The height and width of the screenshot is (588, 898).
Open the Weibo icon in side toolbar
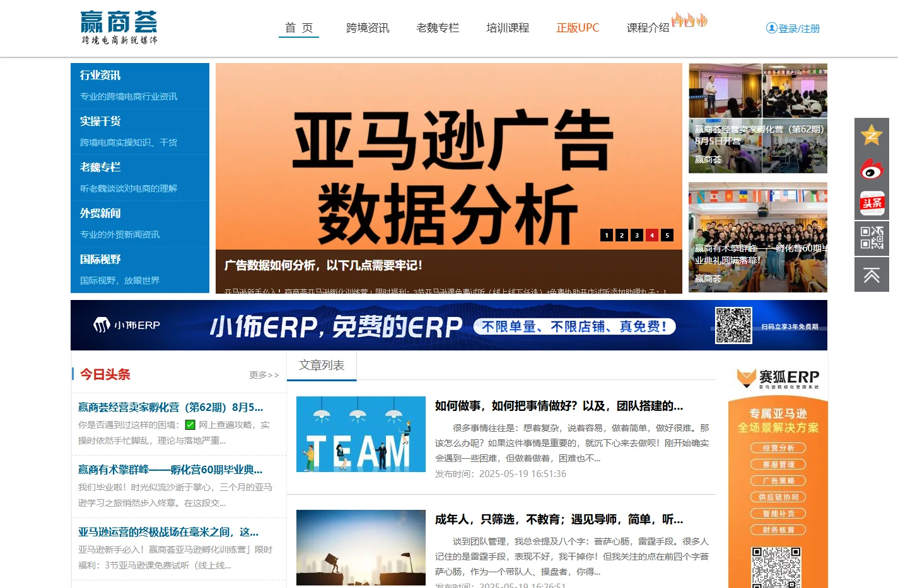(872, 170)
